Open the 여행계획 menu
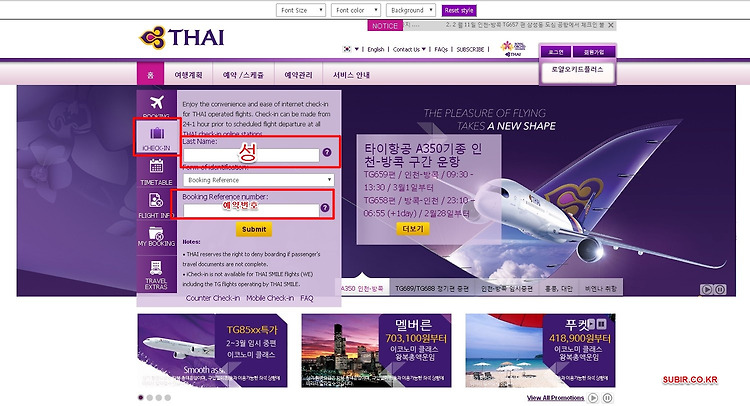750x406 pixels. tap(188, 75)
